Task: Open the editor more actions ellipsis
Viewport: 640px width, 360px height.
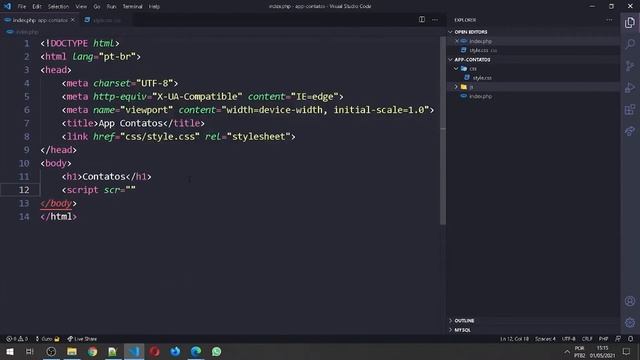Action: point(435,20)
